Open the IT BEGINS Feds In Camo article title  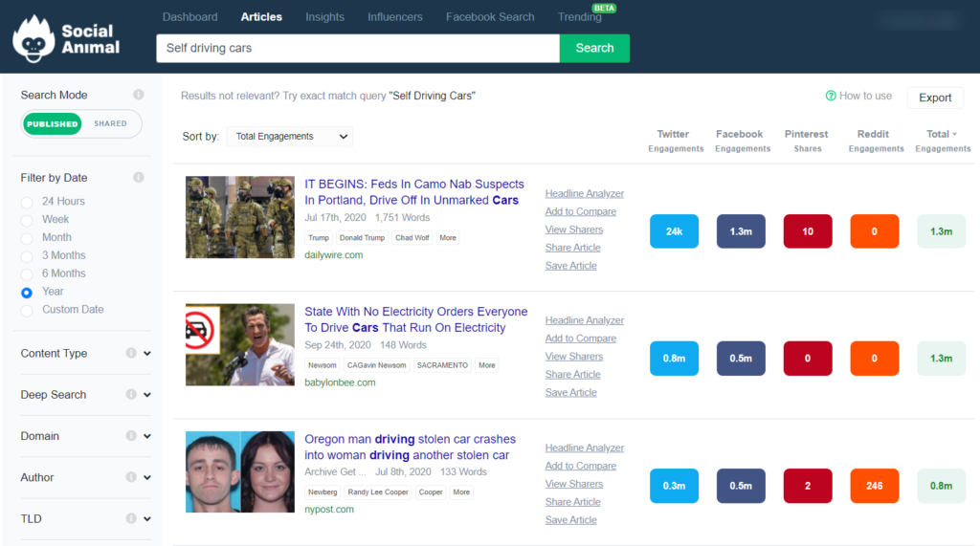click(413, 192)
